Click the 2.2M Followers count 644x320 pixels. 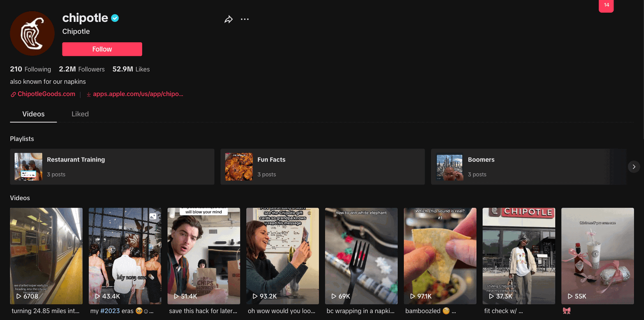click(x=82, y=69)
